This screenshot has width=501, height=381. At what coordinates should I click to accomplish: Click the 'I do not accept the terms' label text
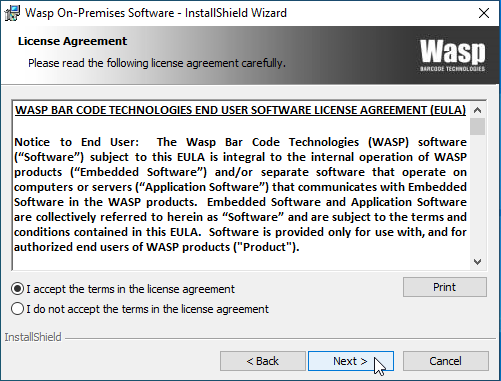click(147, 309)
